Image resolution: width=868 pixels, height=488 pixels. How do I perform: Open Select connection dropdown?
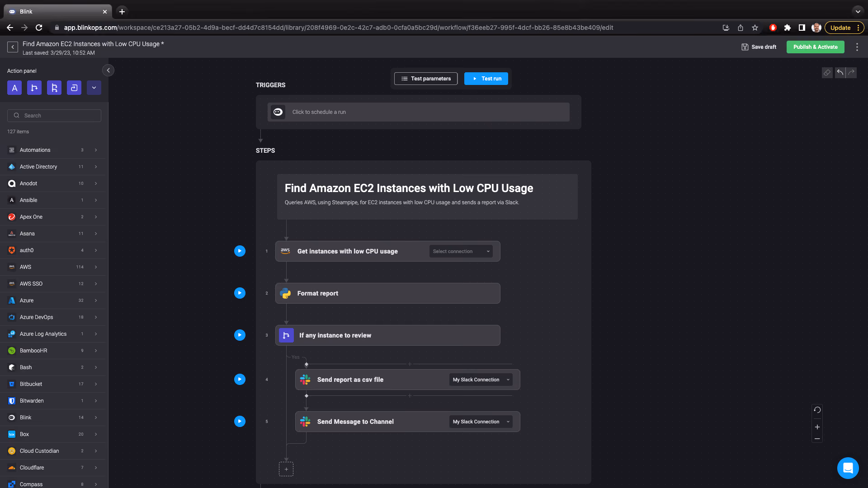tap(461, 251)
